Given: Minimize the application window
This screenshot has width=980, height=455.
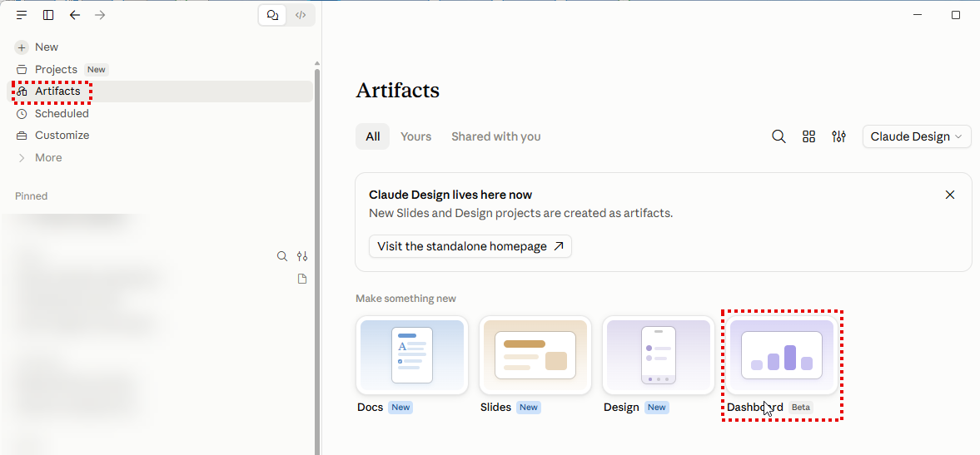Looking at the screenshot, I should pos(918,15).
